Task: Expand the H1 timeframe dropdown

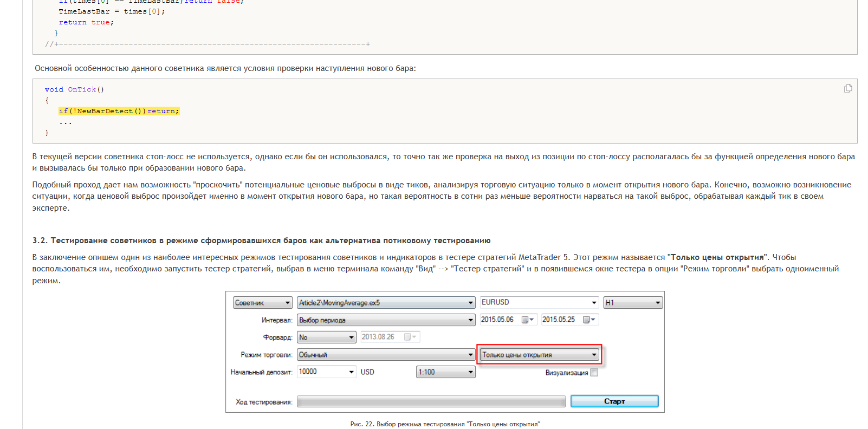Action: pyautogui.click(x=633, y=303)
